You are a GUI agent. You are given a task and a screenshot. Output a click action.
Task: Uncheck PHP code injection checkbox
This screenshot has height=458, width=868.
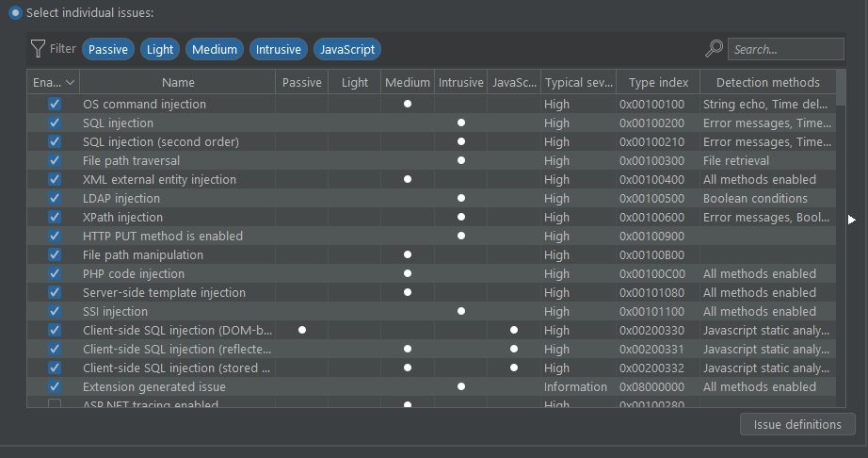(x=55, y=273)
